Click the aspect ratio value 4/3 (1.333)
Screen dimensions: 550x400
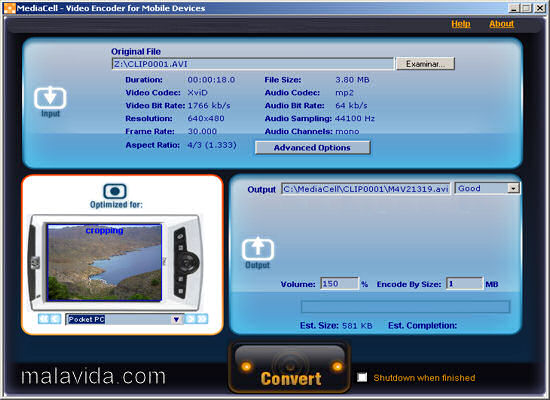[x=212, y=145]
